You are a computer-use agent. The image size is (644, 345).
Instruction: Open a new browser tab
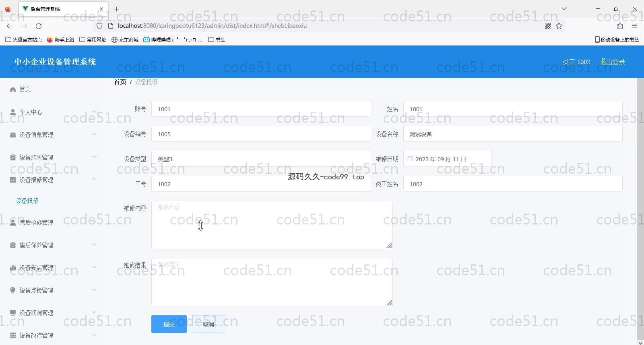116,9
